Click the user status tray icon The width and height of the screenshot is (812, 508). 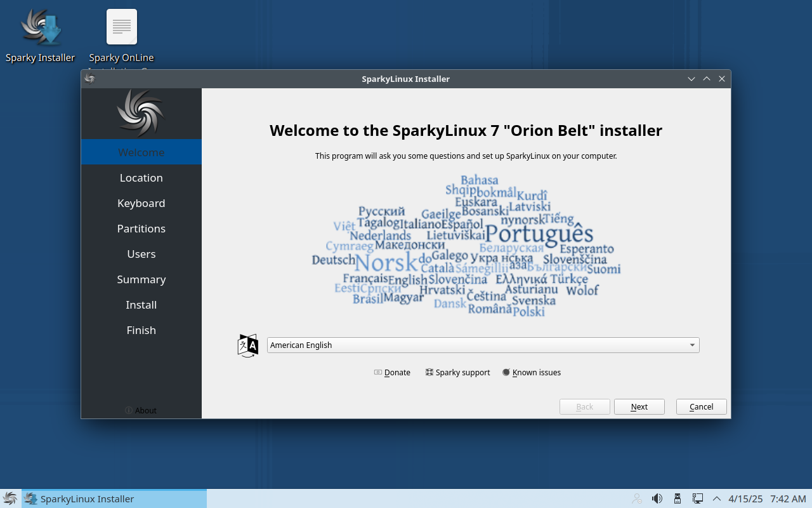pyautogui.click(x=637, y=498)
